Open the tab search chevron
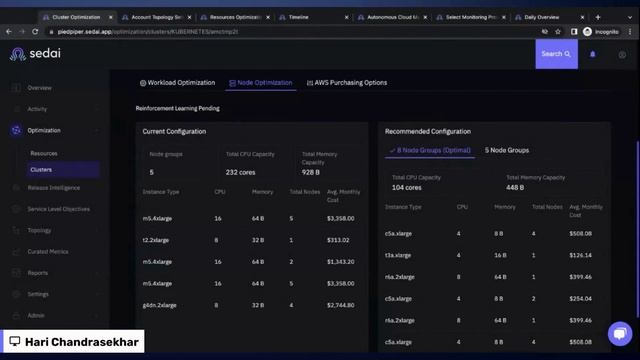The width and height of the screenshot is (640, 360). [x=630, y=17]
